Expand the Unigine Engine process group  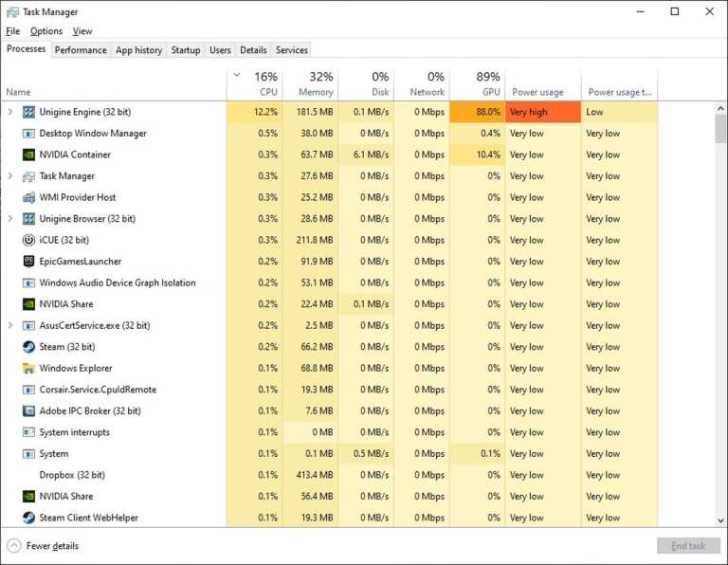click(10, 112)
